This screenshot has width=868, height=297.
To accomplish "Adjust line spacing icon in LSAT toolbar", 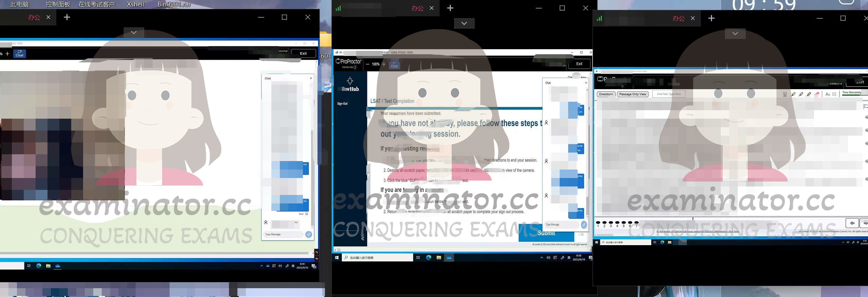I will [834, 94].
